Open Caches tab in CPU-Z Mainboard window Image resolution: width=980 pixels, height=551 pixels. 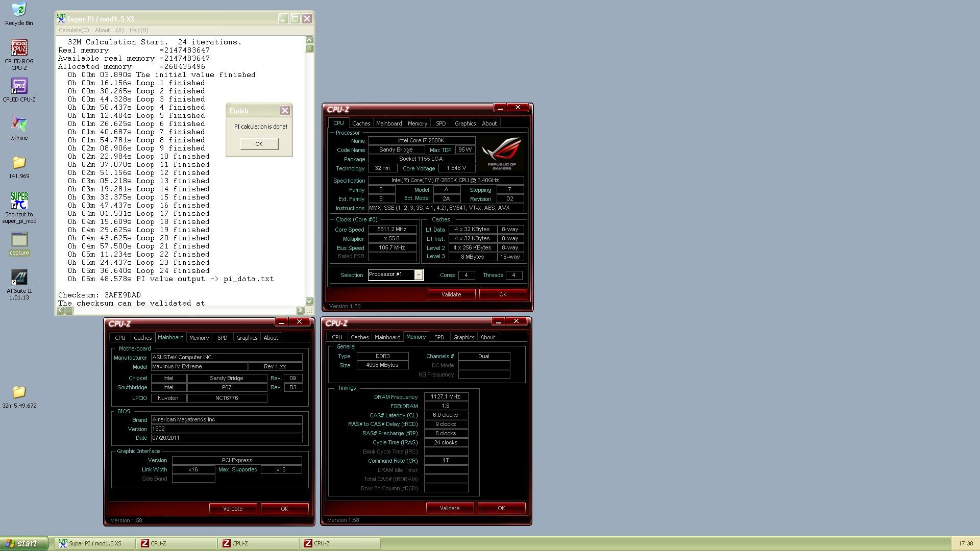tap(142, 338)
